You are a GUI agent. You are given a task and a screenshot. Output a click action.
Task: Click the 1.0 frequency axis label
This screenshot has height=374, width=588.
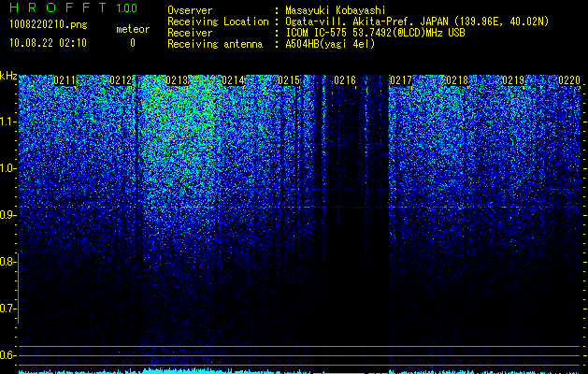(7, 169)
